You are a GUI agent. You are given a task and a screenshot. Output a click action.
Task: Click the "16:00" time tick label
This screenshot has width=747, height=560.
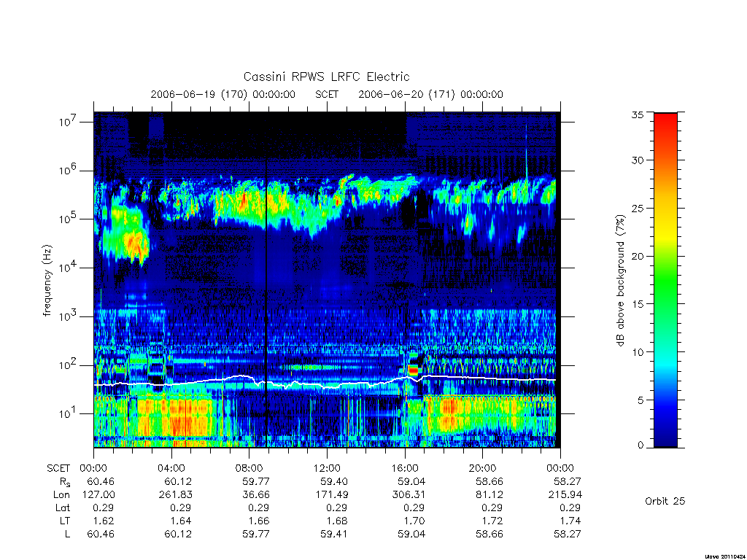coord(405,468)
